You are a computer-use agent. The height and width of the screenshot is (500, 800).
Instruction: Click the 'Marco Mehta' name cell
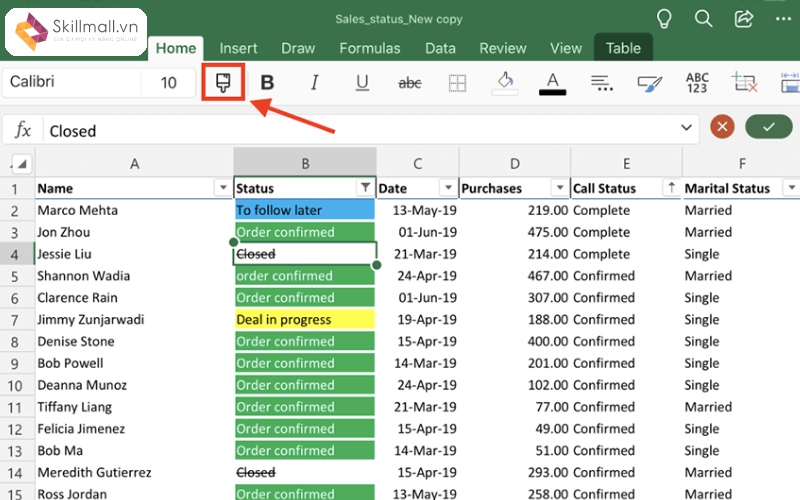(x=134, y=210)
